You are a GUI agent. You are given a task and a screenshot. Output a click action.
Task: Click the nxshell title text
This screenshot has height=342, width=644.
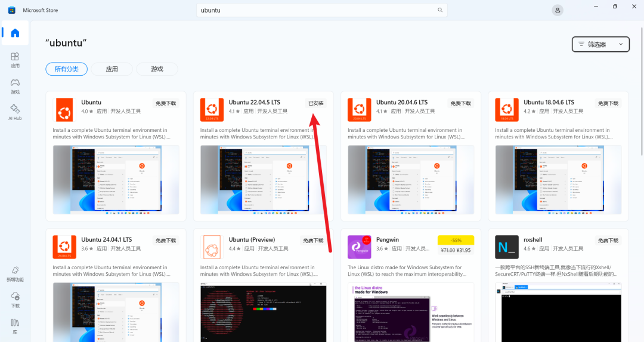pyautogui.click(x=532, y=240)
